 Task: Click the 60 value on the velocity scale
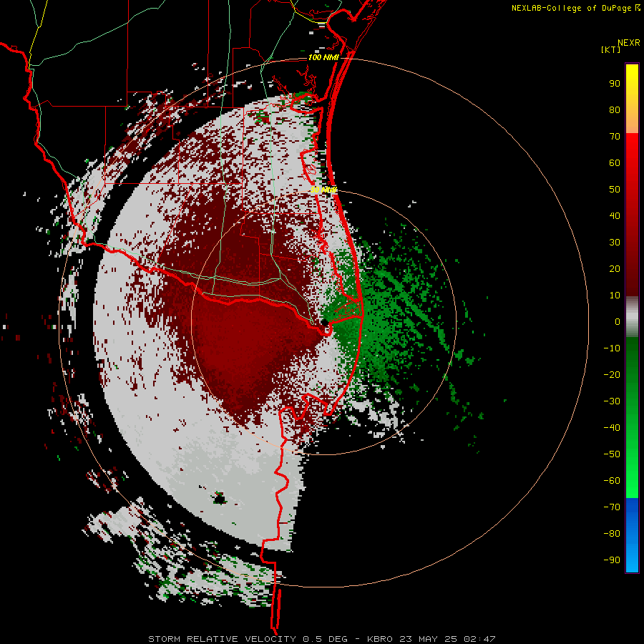(615, 163)
